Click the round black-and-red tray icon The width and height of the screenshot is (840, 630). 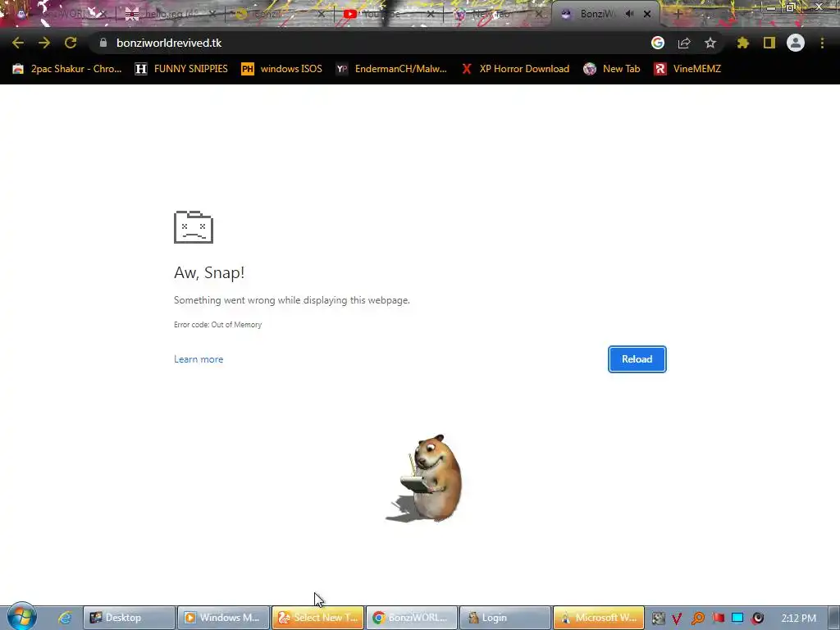click(757, 619)
